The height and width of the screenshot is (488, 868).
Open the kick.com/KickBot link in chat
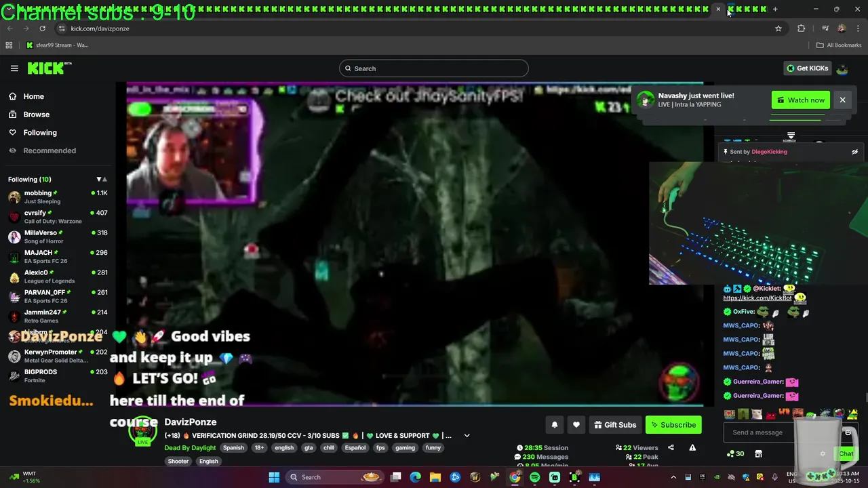point(757,298)
